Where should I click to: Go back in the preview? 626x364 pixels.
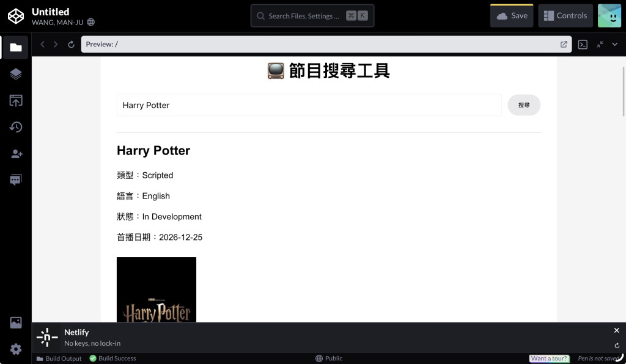tap(42, 44)
